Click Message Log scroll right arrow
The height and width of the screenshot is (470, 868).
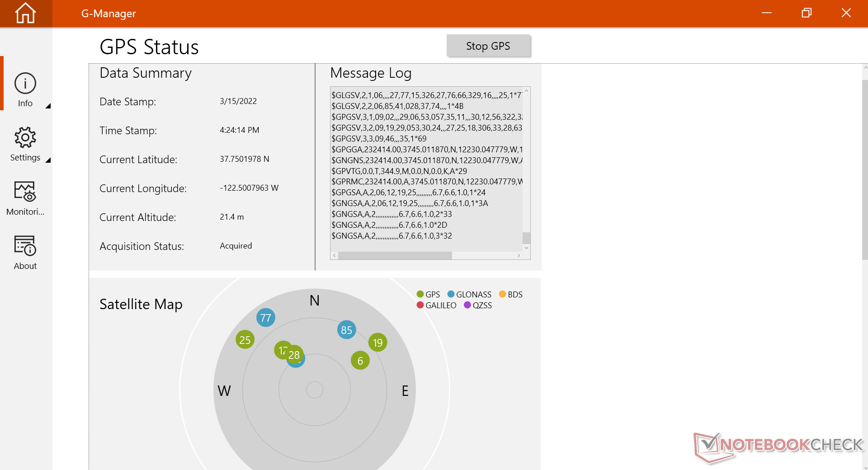coord(519,256)
